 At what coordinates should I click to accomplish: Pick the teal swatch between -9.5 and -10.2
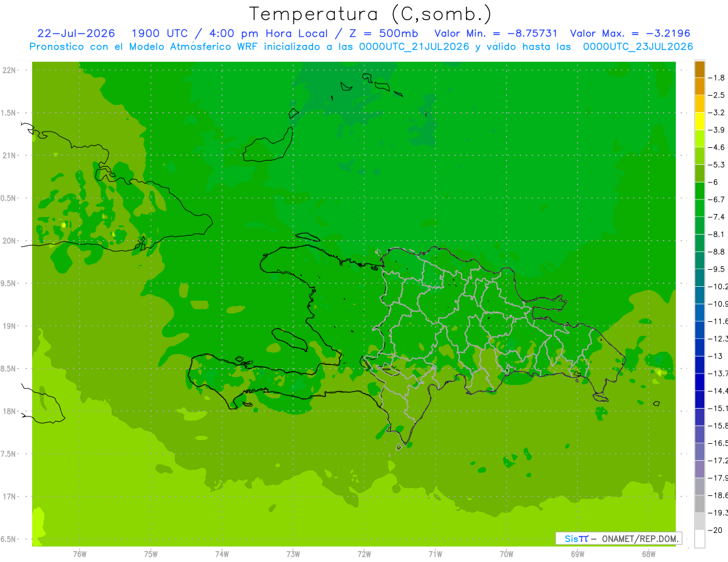(x=699, y=278)
